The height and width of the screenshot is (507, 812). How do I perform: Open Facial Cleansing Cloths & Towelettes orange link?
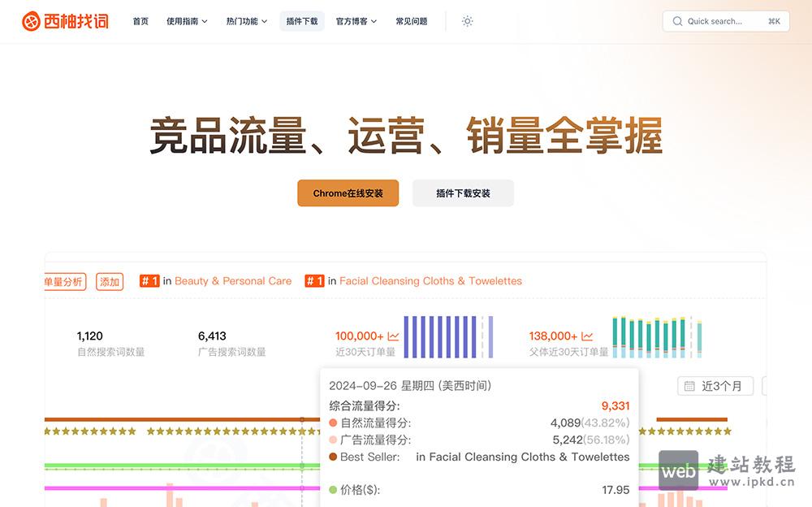tap(430, 281)
